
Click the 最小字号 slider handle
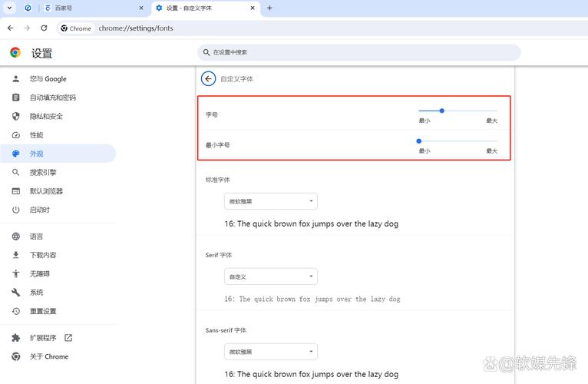point(418,141)
